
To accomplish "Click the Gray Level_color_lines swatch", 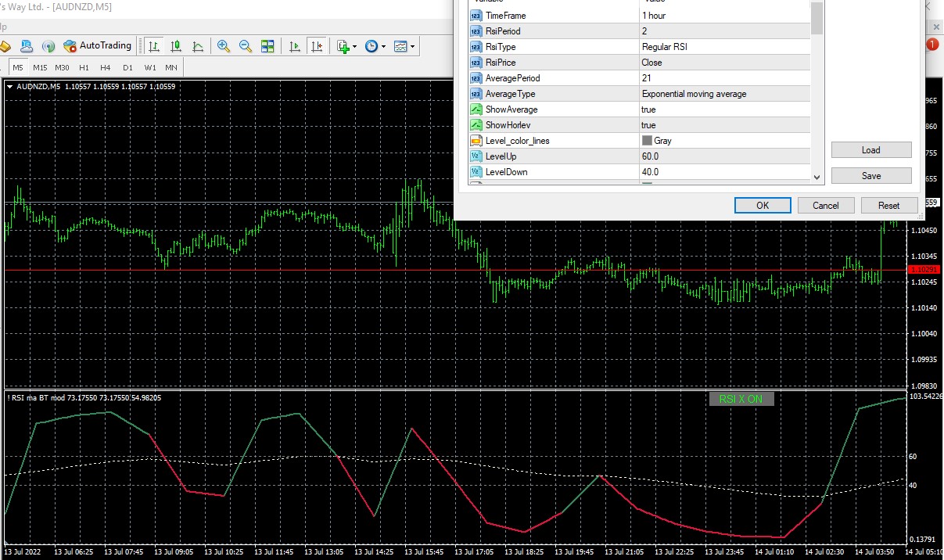I will click(x=647, y=141).
